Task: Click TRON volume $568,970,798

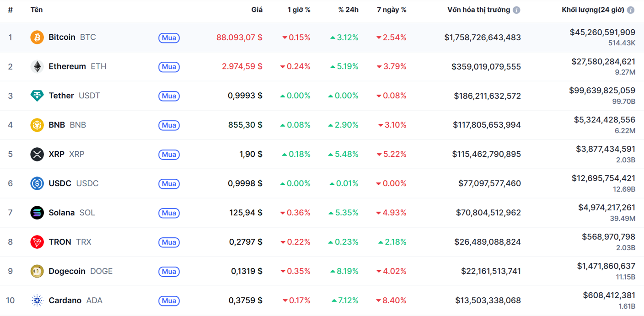Action: coord(608,237)
